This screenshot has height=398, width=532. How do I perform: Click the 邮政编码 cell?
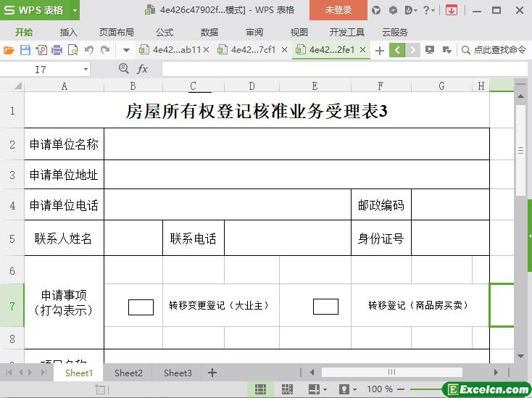381,204
